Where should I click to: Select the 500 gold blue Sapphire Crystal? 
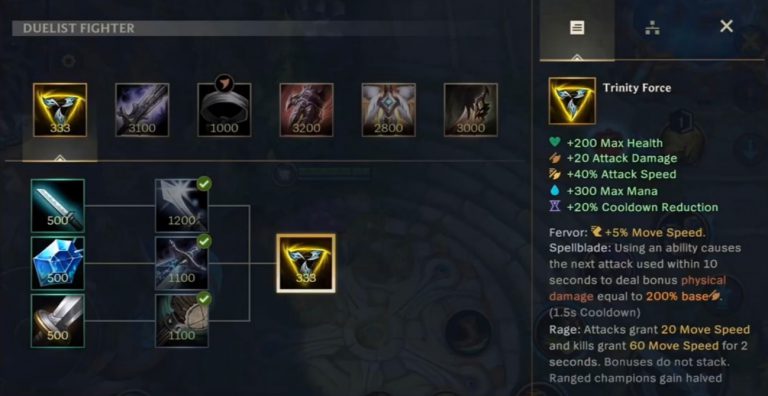pos(58,263)
